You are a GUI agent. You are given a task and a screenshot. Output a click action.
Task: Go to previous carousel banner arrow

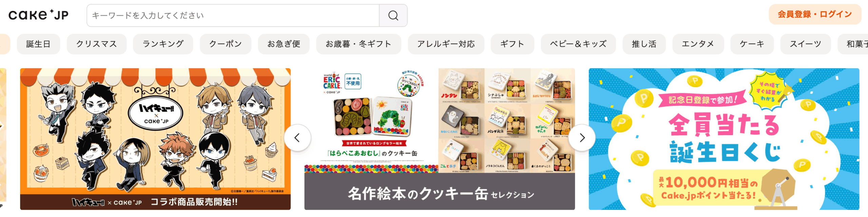click(297, 138)
